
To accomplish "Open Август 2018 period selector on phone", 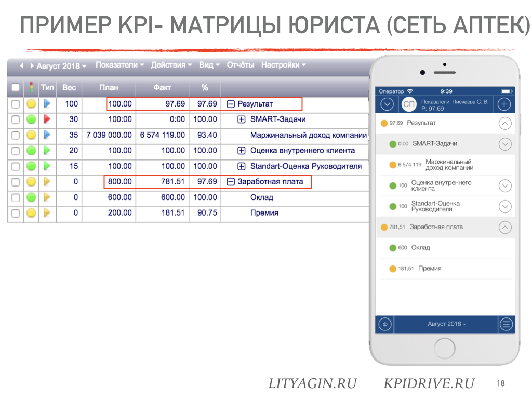I will click(x=446, y=324).
